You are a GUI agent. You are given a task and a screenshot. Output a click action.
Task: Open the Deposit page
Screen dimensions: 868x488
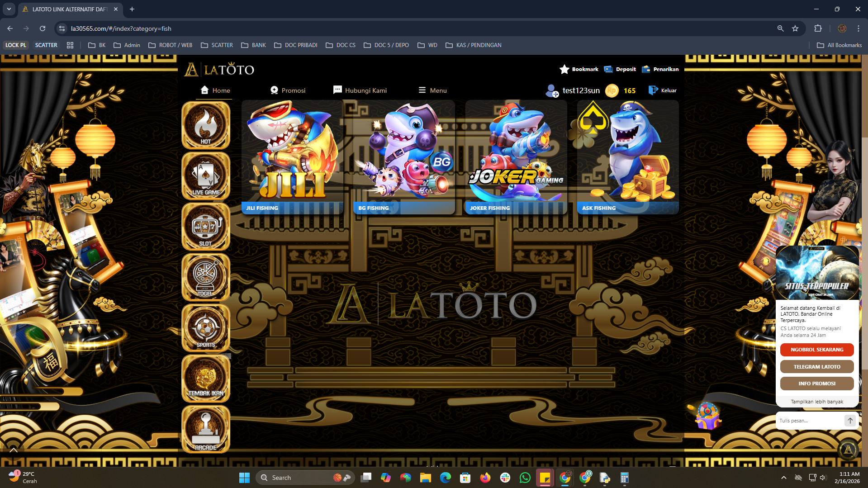pos(620,69)
